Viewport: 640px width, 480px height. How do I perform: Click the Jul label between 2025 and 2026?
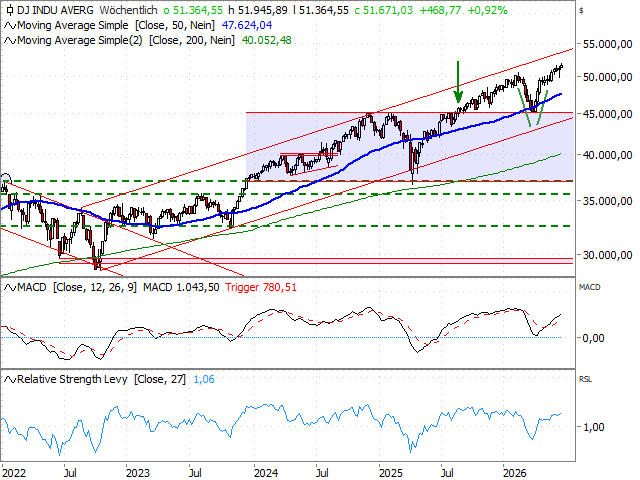[x=447, y=473]
